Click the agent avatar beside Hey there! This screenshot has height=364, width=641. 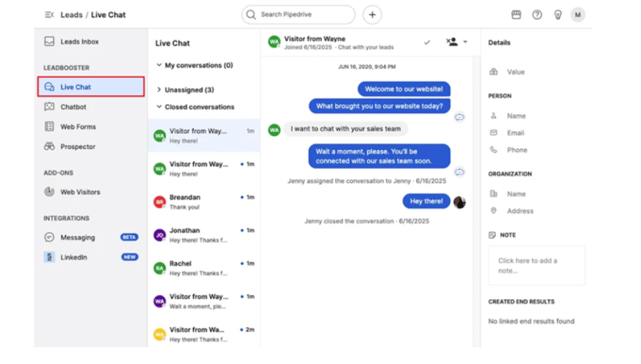point(460,203)
